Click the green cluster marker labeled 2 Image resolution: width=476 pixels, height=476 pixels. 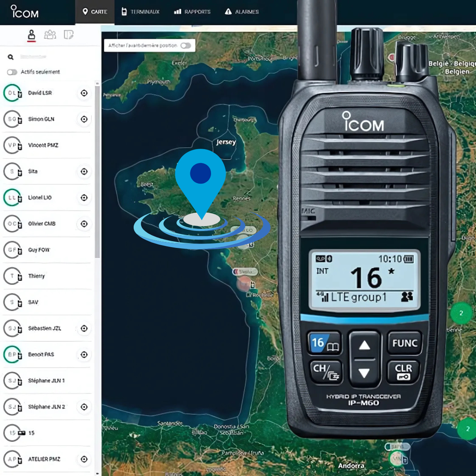coord(461,313)
